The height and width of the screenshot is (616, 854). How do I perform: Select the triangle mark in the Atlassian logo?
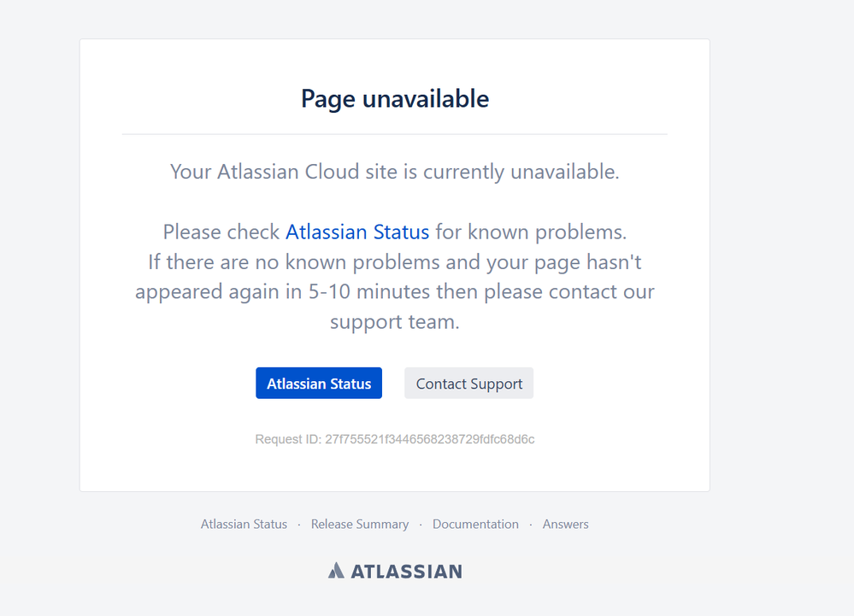click(x=336, y=571)
